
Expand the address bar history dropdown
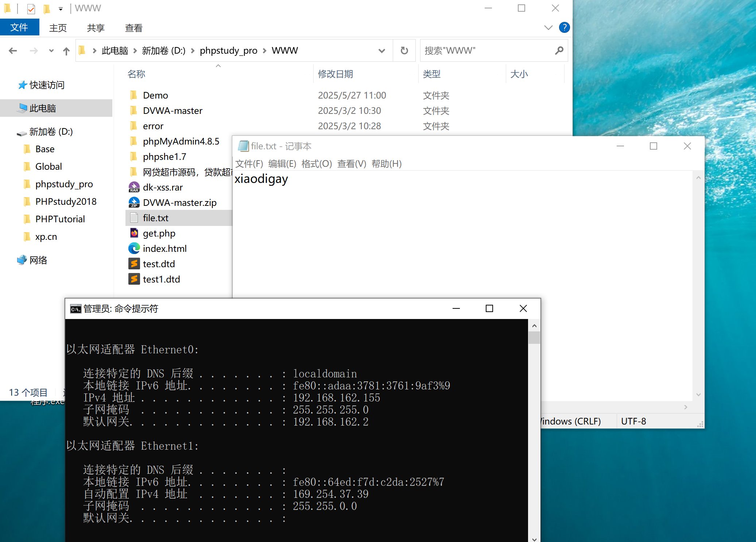click(381, 51)
